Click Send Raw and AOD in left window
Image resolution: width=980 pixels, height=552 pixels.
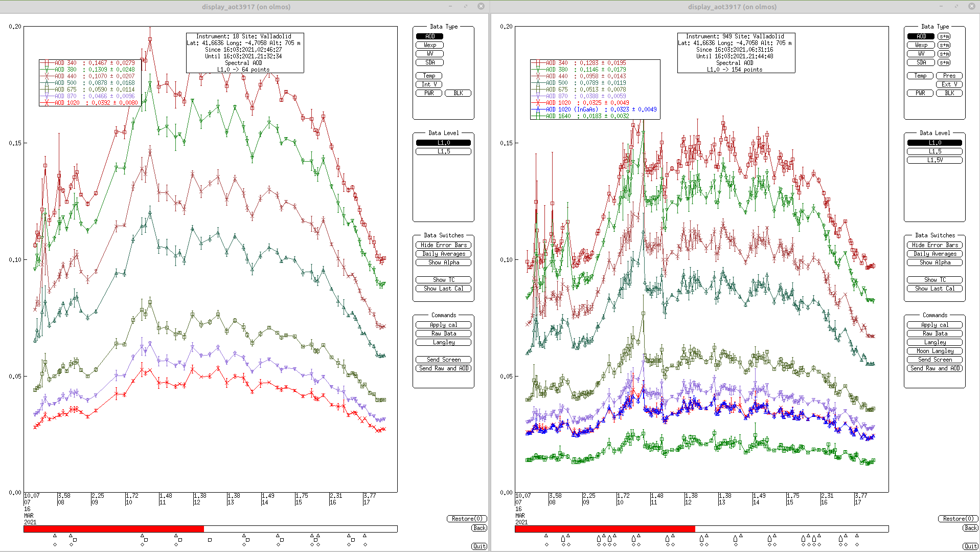[x=443, y=368]
